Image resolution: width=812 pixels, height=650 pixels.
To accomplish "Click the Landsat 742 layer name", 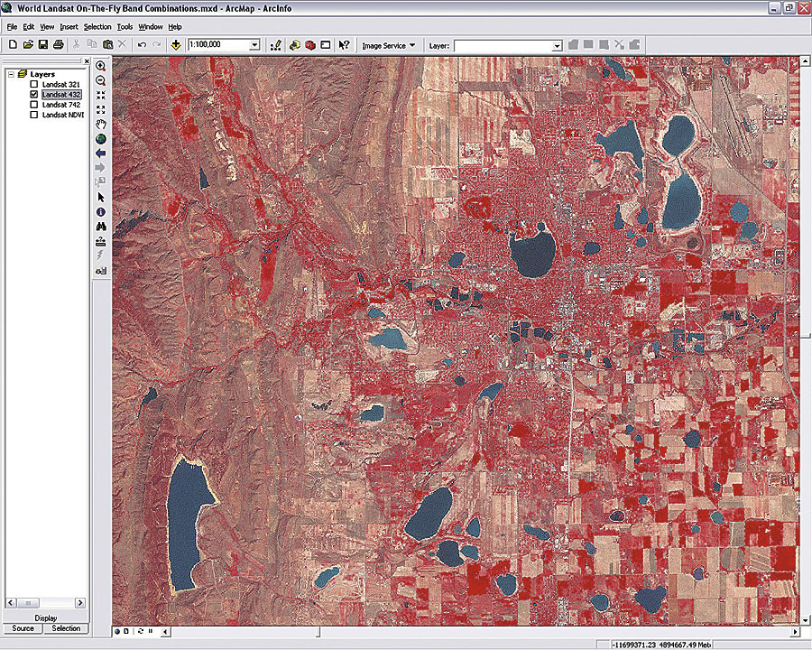I will point(61,105).
